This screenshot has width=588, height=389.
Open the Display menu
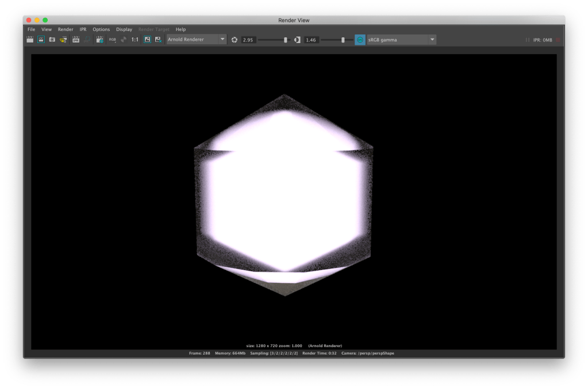coord(124,29)
